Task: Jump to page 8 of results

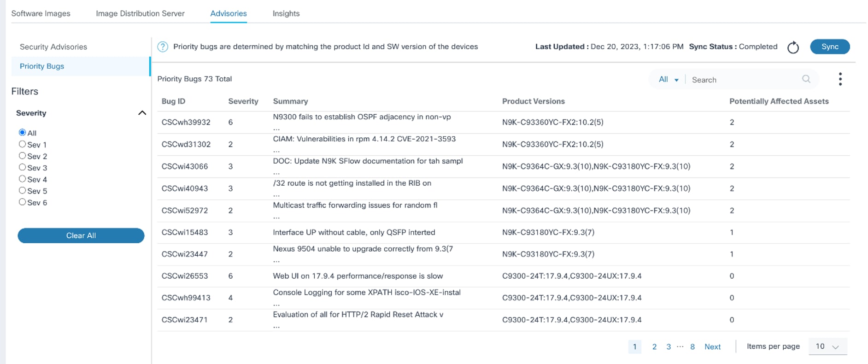Action: [692, 347]
